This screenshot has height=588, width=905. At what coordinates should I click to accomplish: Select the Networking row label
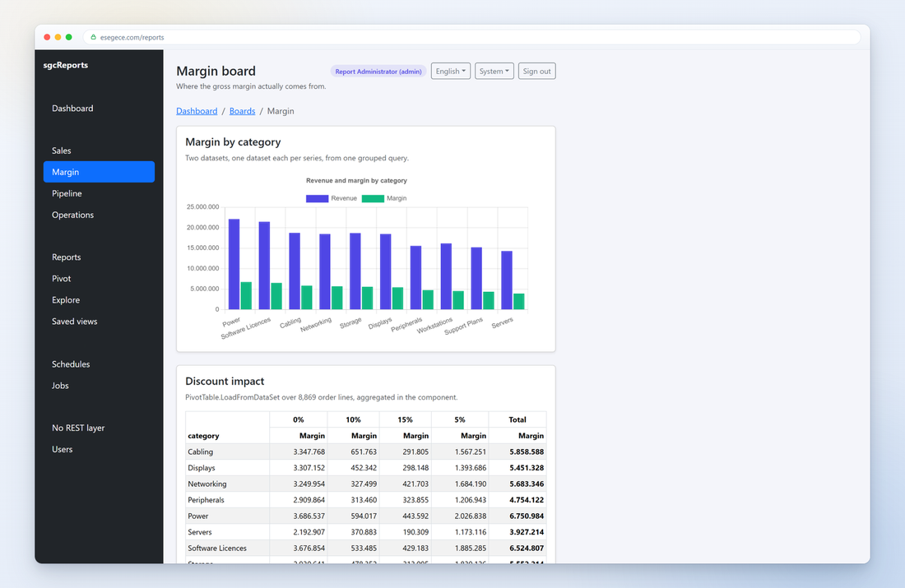[207, 484]
